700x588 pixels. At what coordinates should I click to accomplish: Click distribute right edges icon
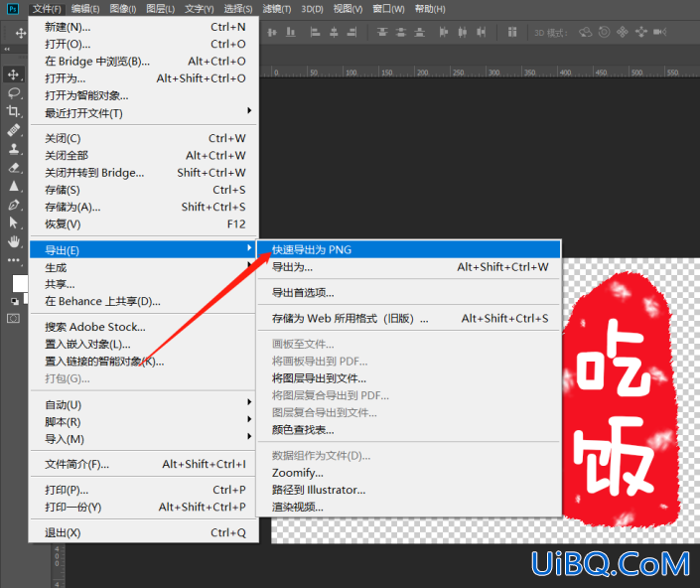(482, 32)
